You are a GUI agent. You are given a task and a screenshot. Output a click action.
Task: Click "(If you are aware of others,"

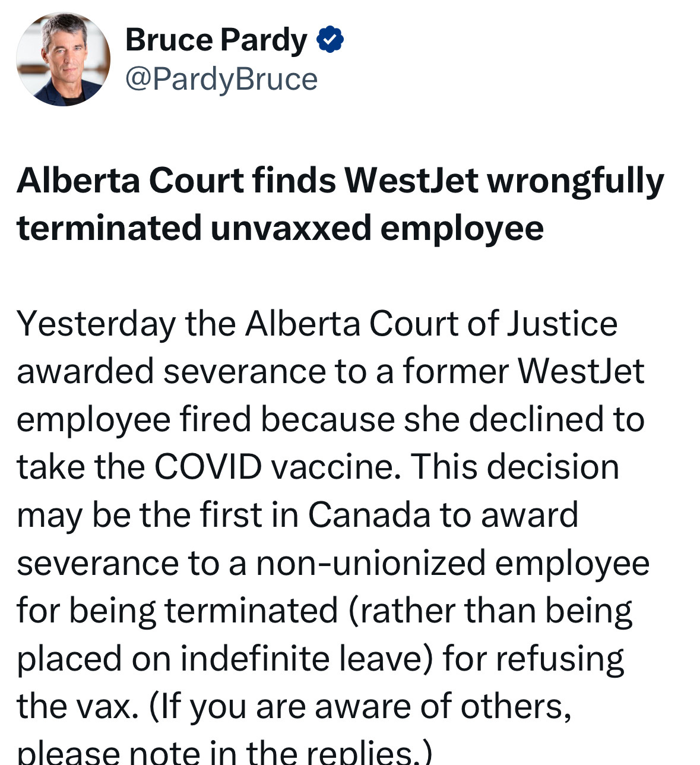(360, 707)
